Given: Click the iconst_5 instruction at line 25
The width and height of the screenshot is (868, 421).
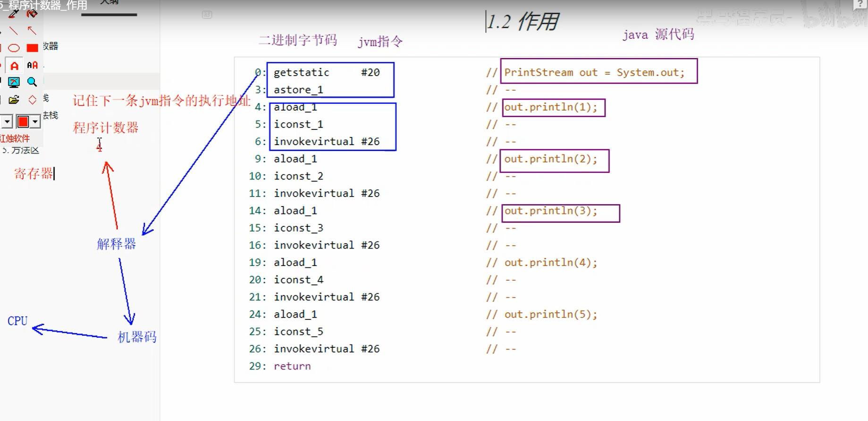Looking at the screenshot, I should [x=298, y=332].
